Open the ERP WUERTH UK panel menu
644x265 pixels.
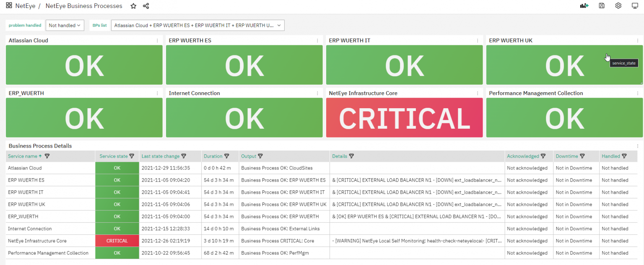(638, 40)
